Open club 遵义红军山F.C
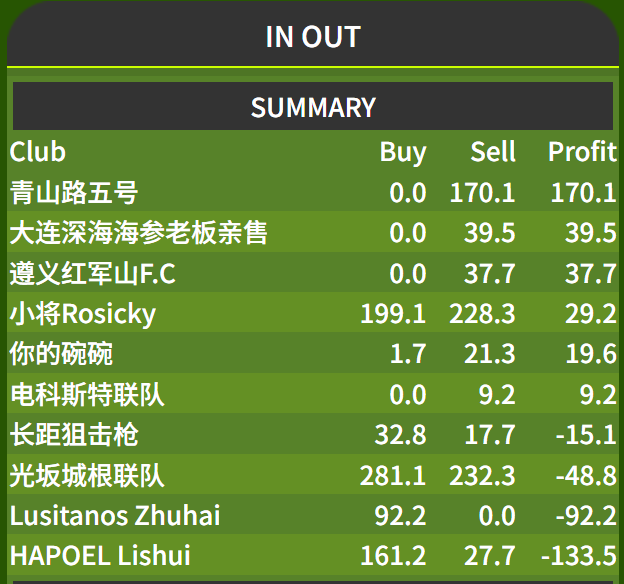This screenshot has width=624, height=584. point(92,273)
